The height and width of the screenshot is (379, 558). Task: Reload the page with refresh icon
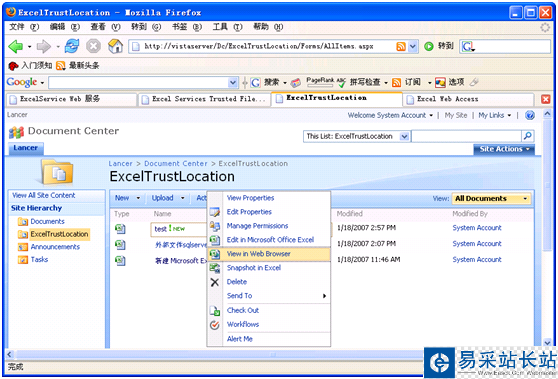tap(72, 46)
